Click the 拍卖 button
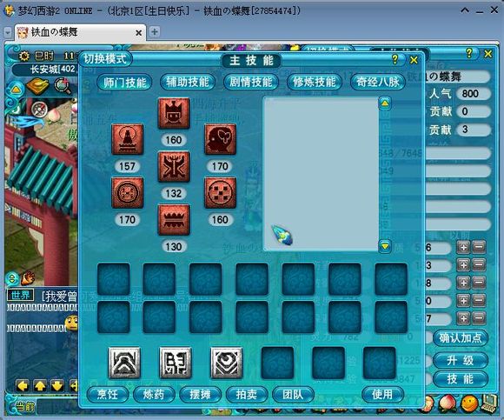The image size is (504, 420). click(246, 395)
